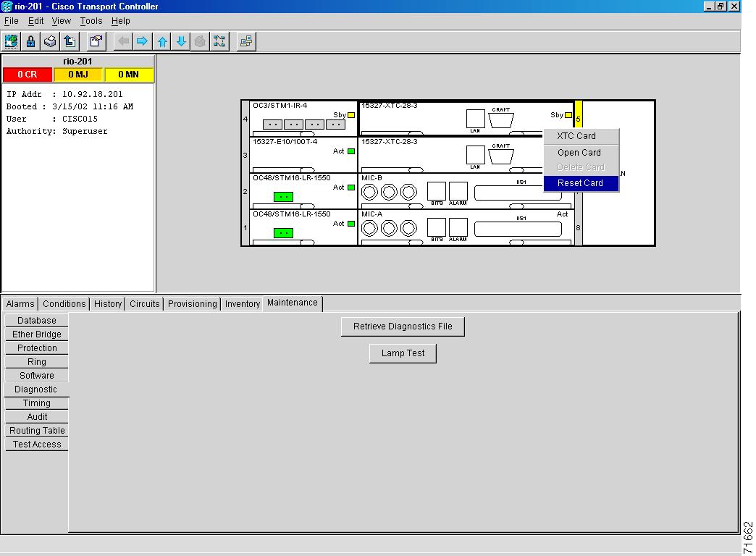Switch to the Circuits tab
This screenshot has height=556, width=756.
click(x=144, y=304)
